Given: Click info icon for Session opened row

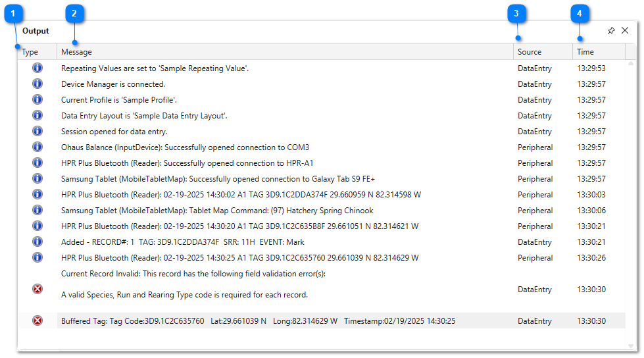Looking at the screenshot, I should click(37, 131).
